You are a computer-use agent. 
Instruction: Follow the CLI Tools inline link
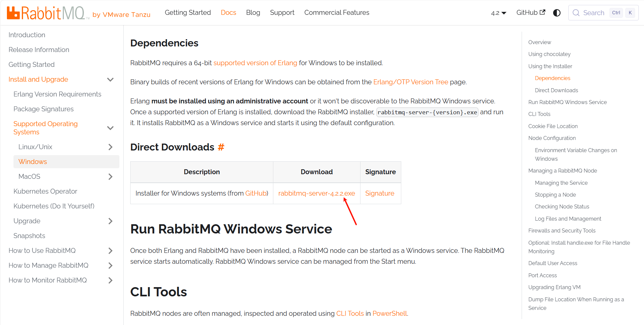[350, 313]
